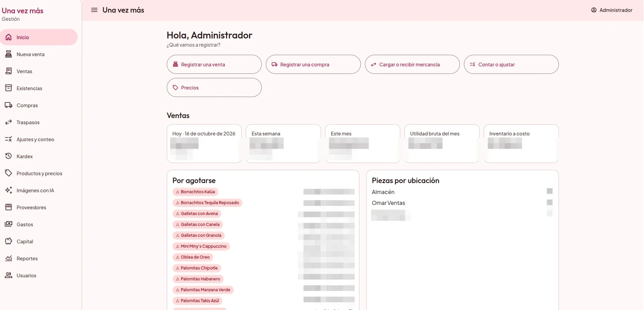The height and width of the screenshot is (310, 644).
Task: Click the Imágenes con IA sparkle icon
Action: point(9,190)
